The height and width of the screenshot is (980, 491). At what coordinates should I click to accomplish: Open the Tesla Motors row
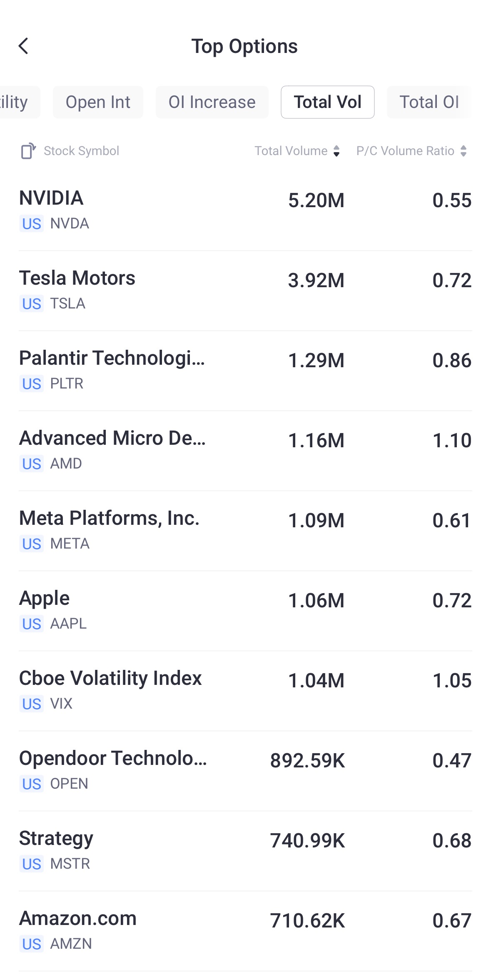coord(245,290)
